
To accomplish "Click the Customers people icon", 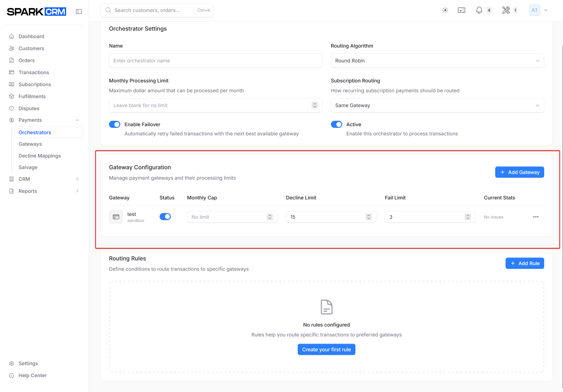I will pos(12,48).
